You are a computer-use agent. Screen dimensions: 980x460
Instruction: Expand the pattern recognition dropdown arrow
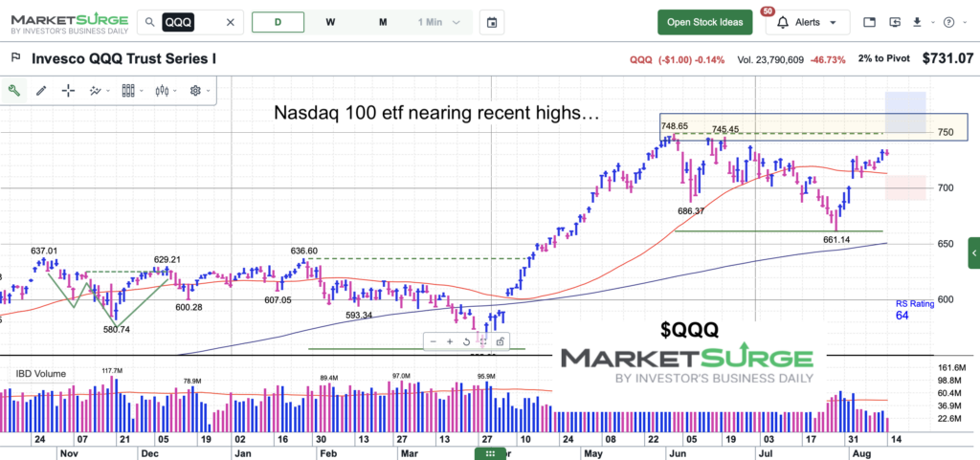(109, 91)
